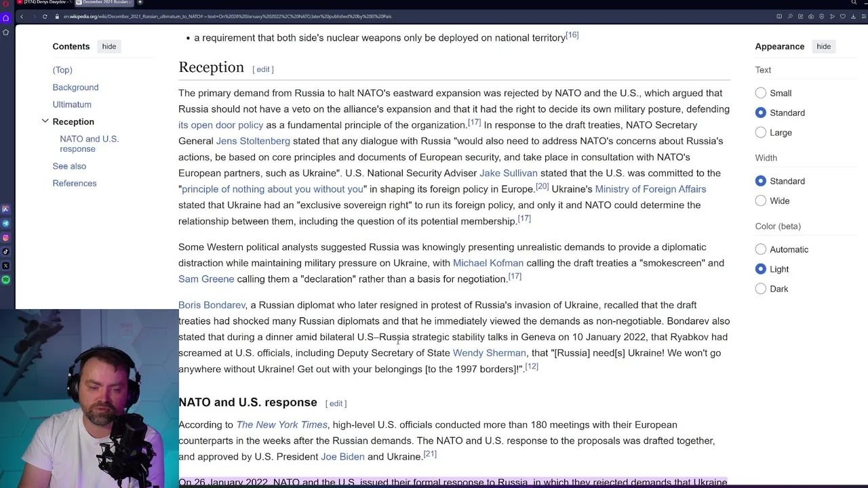
Task: Open the Joe Biden link
Action: [x=342, y=457]
